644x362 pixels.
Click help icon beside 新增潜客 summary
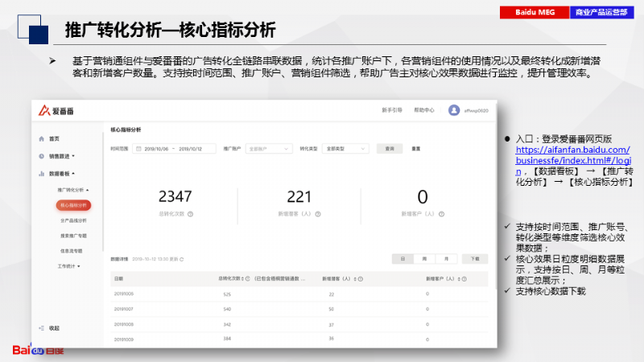tap(319, 214)
